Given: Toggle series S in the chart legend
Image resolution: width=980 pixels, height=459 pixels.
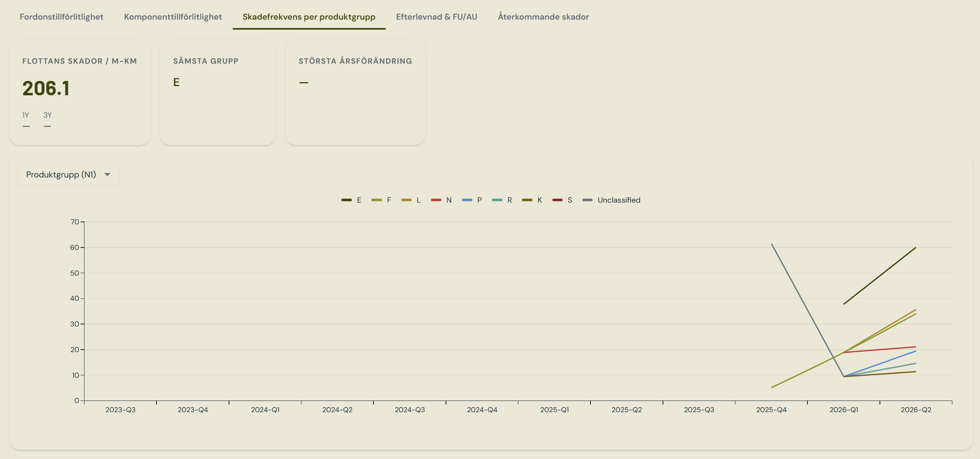Looking at the screenshot, I should click(x=562, y=200).
